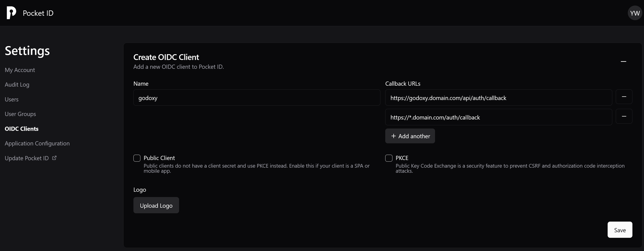Focus the first callback URL field

click(498, 98)
